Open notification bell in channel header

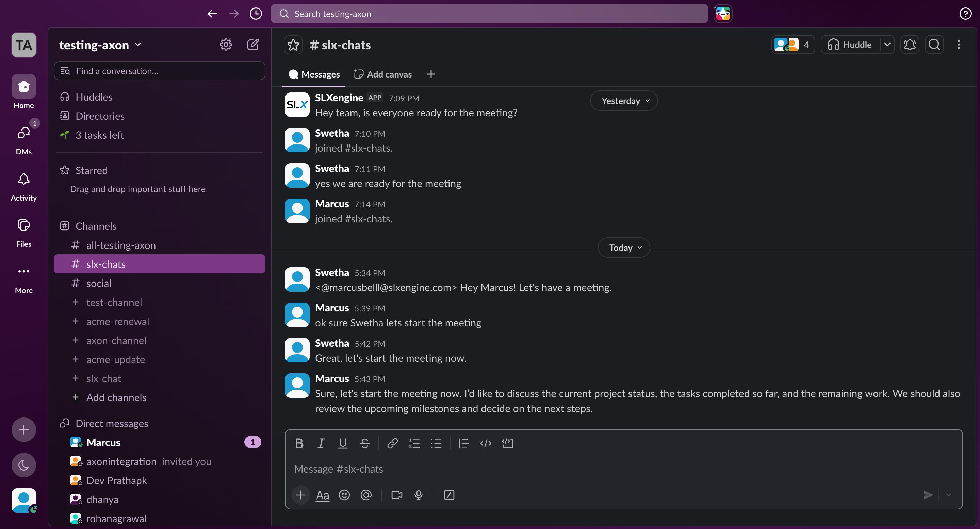pos(910,45)
